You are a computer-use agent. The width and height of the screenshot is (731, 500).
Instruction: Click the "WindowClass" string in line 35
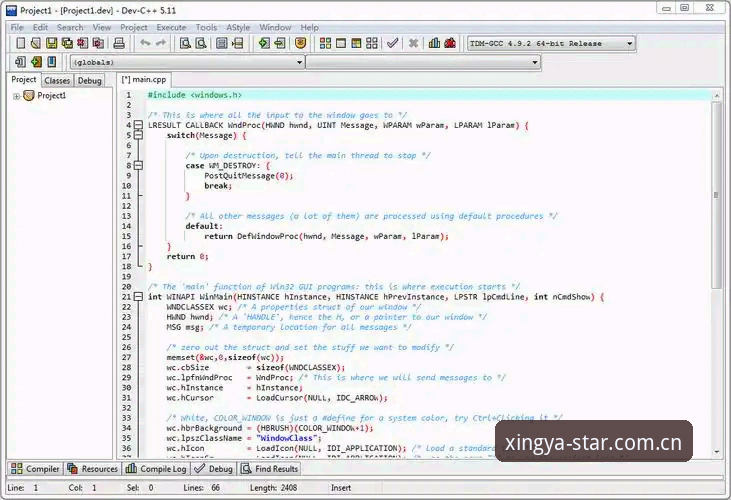coord(286,438)
